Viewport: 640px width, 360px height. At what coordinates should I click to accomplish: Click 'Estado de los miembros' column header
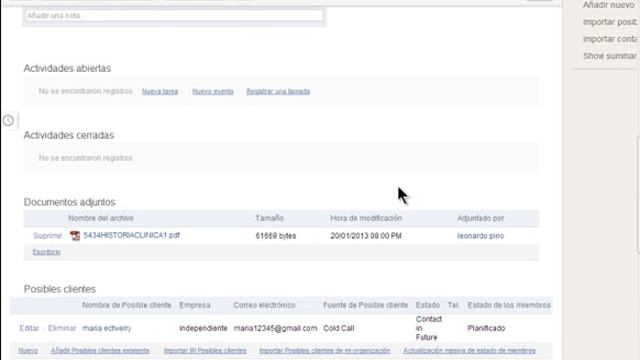click(509, 305)
